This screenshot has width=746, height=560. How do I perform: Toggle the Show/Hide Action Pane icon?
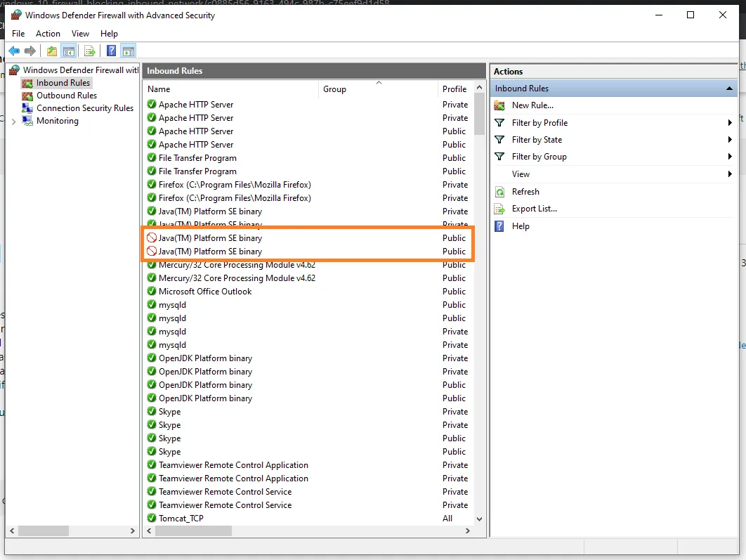(129, 51)
